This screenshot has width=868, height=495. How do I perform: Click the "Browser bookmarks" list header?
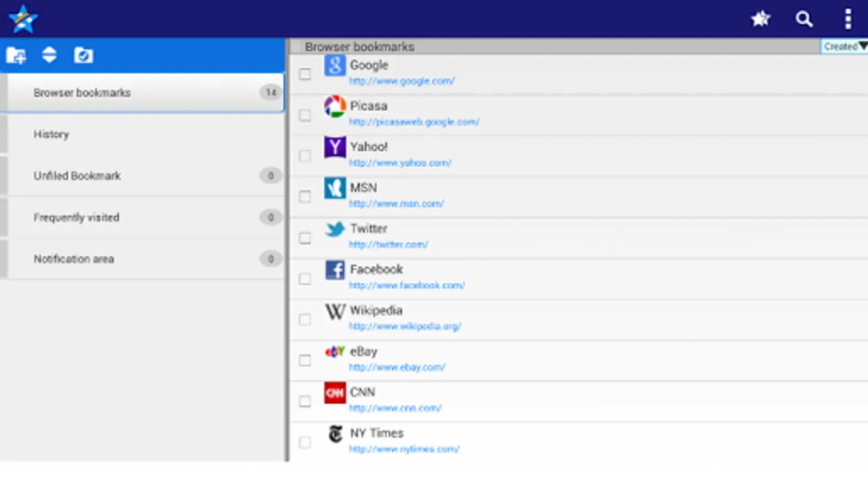[x=360, y=47]
